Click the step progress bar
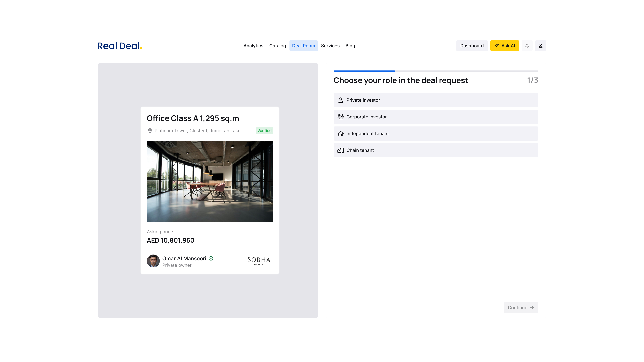This screenshot has width=644, height=362. [436, 71]
